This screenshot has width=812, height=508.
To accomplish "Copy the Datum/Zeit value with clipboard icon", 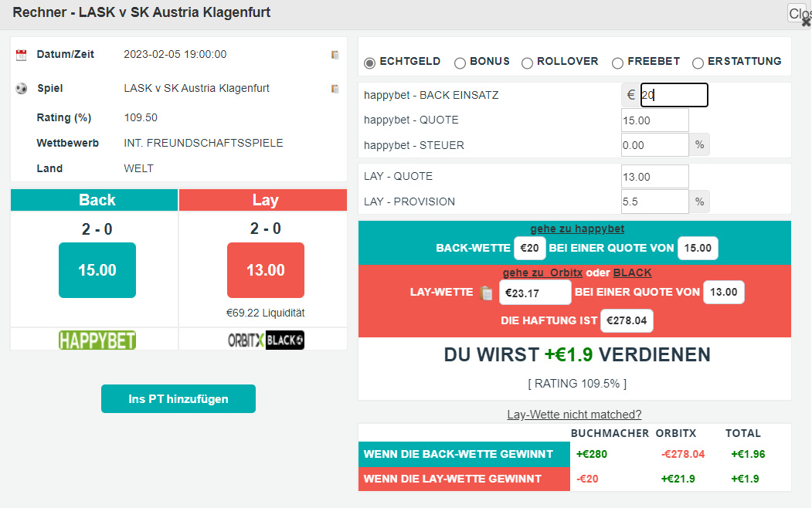I will pos(335,55).
